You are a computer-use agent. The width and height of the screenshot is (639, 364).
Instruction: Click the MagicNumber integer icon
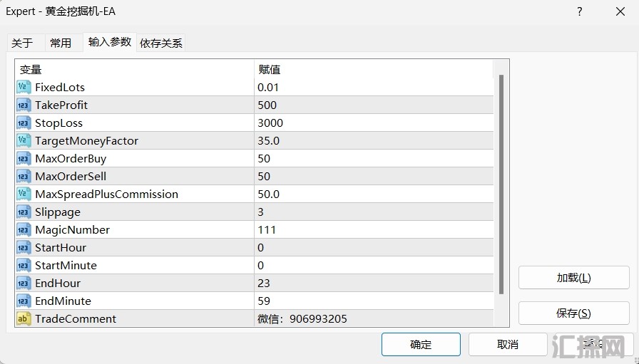[24, 229]
